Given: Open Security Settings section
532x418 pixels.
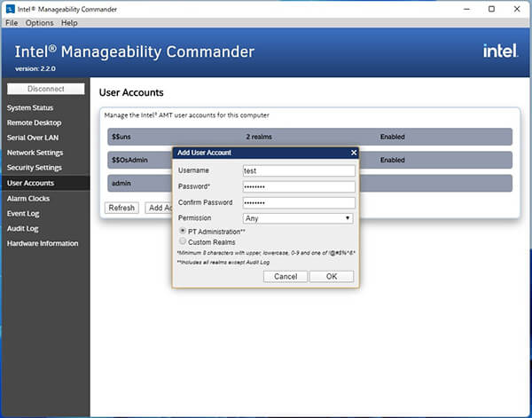Looking at the screenshot, I should click(x=35, y=168).
